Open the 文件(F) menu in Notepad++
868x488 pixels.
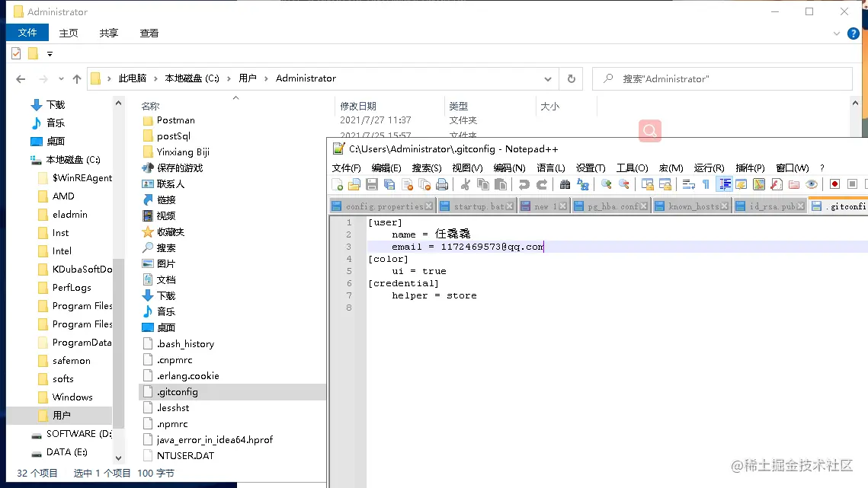pyautogui.click(x=347, y=167)
